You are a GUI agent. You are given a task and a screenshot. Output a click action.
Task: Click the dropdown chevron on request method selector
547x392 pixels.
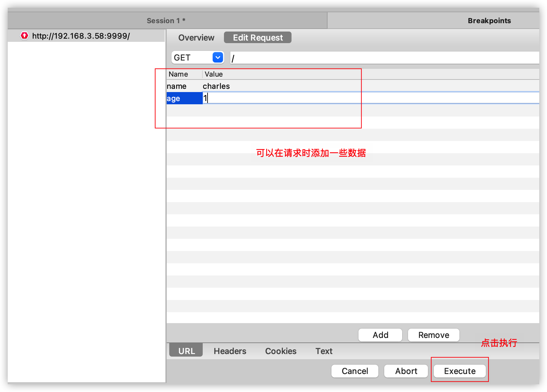[x=218, y=57]
